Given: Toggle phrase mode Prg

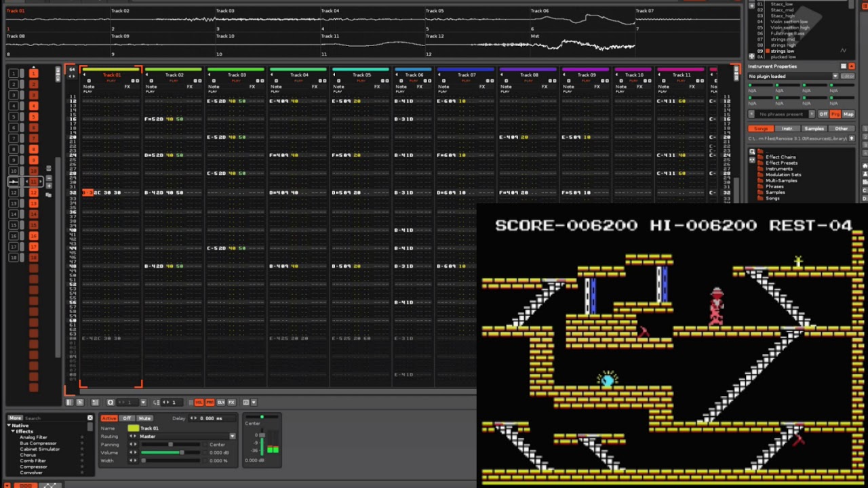Looking at the screenshot, I should (835, 114).
